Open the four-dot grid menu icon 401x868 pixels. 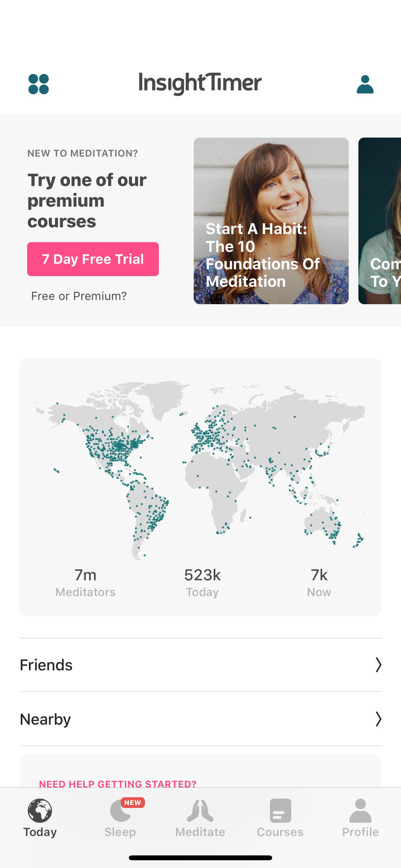click(x=38, y=84)
